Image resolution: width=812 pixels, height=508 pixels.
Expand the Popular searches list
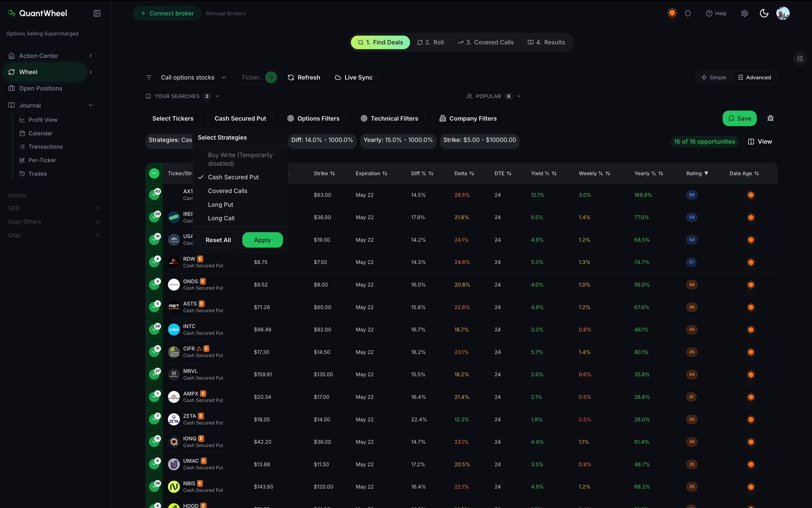click(494, 96)
